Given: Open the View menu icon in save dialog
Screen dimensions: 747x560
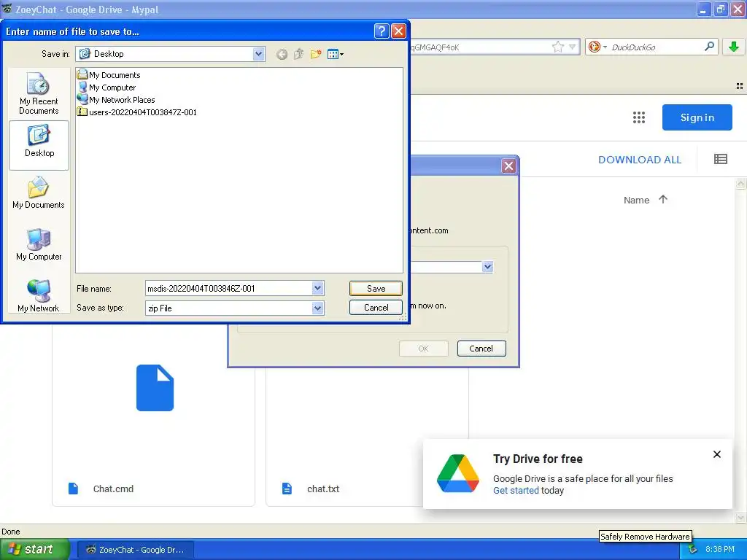Looking at the screenshot, I should [x=336, y=54].
